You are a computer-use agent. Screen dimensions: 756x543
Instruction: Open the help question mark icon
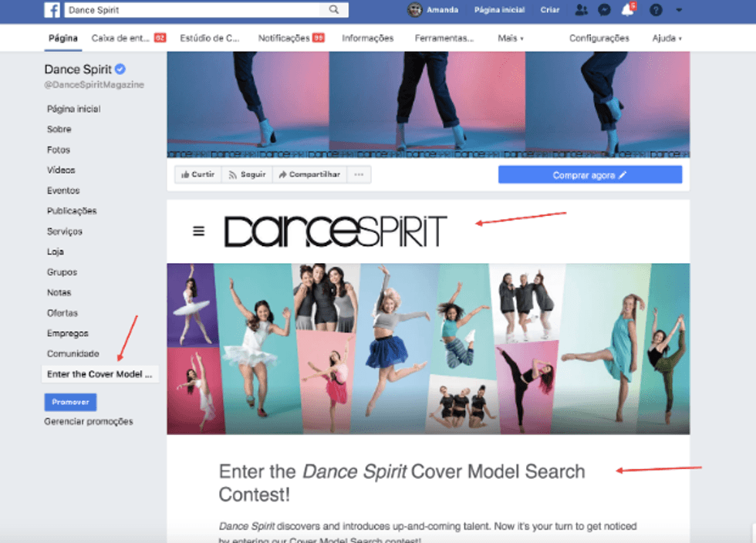(656, 10)
